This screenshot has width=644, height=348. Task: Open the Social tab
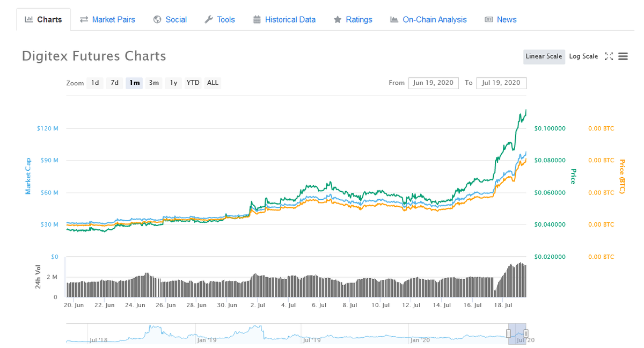170,19
